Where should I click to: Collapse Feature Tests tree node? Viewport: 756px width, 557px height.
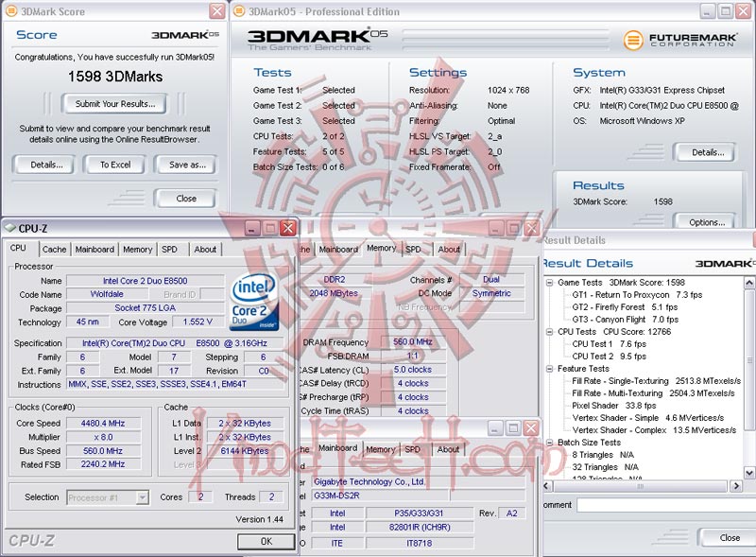[549, 369]
